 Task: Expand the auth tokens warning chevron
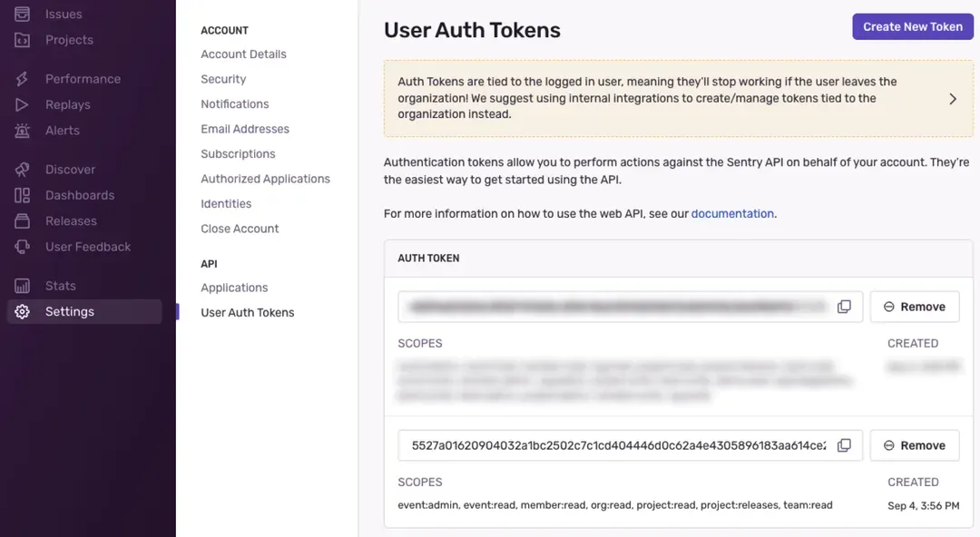(x=953, y=99)
